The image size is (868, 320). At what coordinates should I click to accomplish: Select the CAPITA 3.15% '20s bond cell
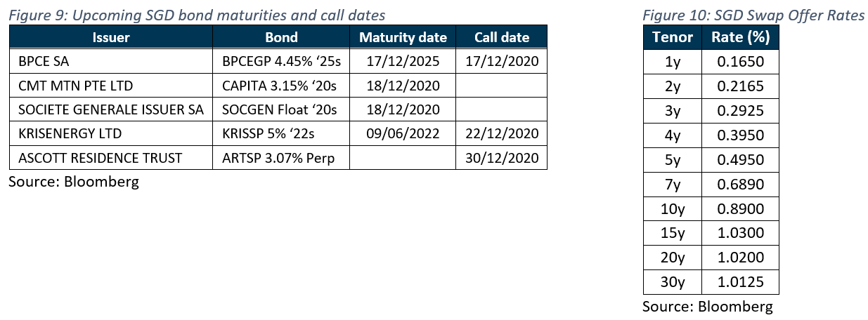tap(282, 86)
